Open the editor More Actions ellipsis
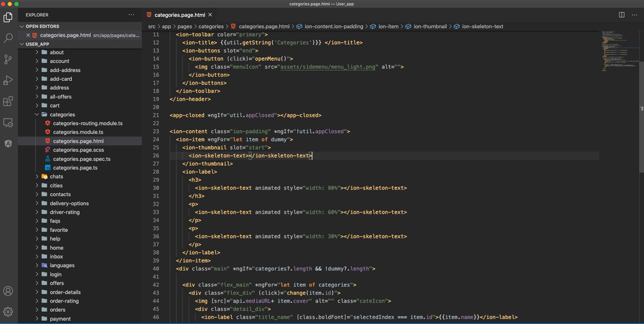This screenshot has width=644, height=324. point(635,15)
